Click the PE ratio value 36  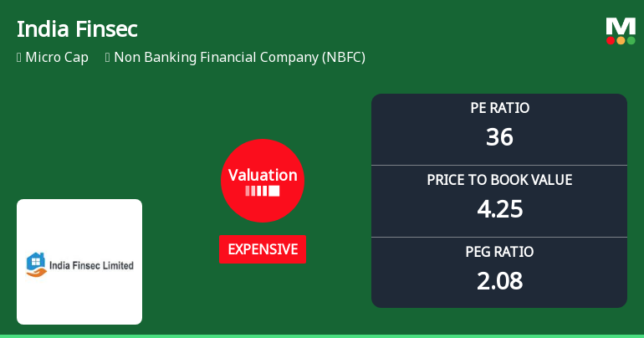pyautogui.click(x=499, y=136)
